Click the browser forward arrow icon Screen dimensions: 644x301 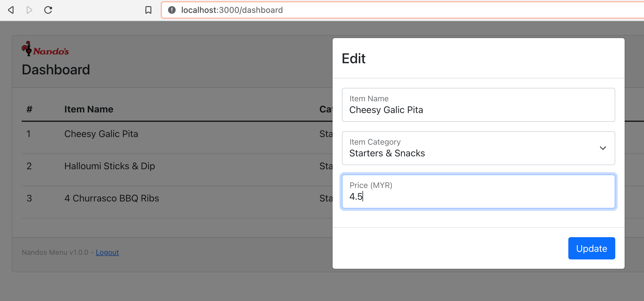tap(29, 10)
